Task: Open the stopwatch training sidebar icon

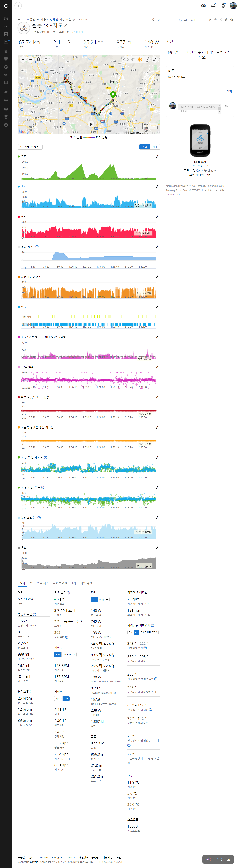Action: pyautogui.click(x=6, y=67)
